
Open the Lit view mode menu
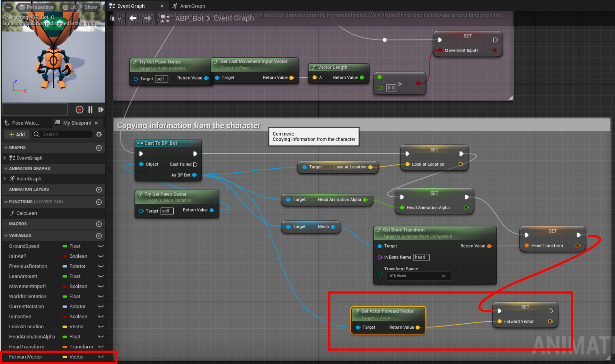pyautogui.click(x=70, y=7)
